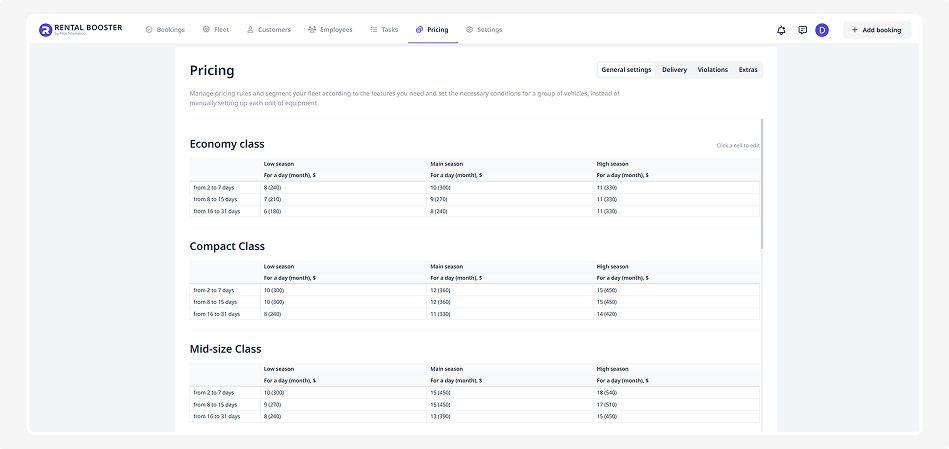Image resolution: width=949 pixels, height=449 pixels.
Task: Edit Mid-size main season 8–15 days price
Action: (x=441, y=404)
